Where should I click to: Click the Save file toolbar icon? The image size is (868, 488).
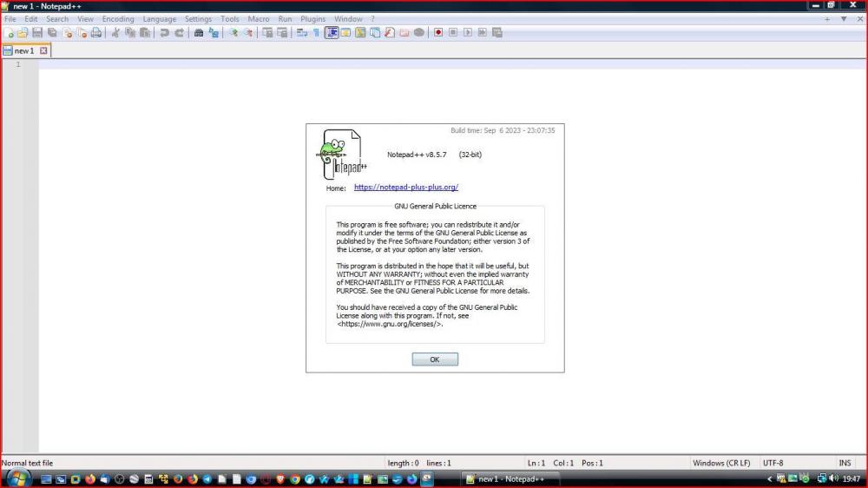pos(37,33)
